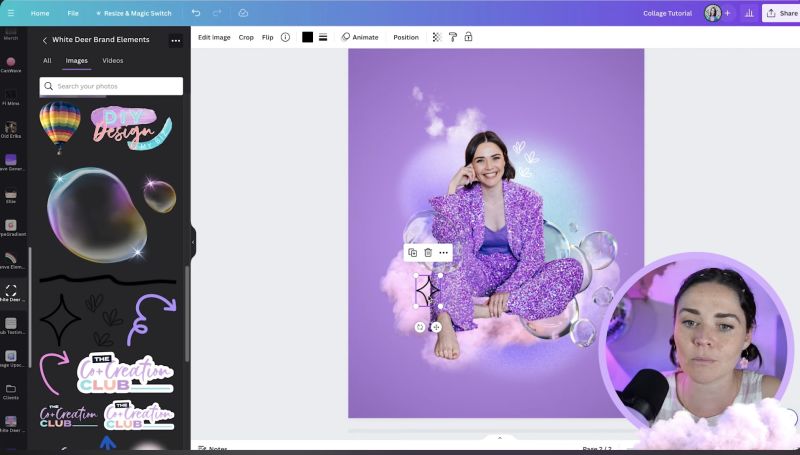800x455 pixels.
Task: Open the analytics bar chart icon
Action: [x=749, y=13]
